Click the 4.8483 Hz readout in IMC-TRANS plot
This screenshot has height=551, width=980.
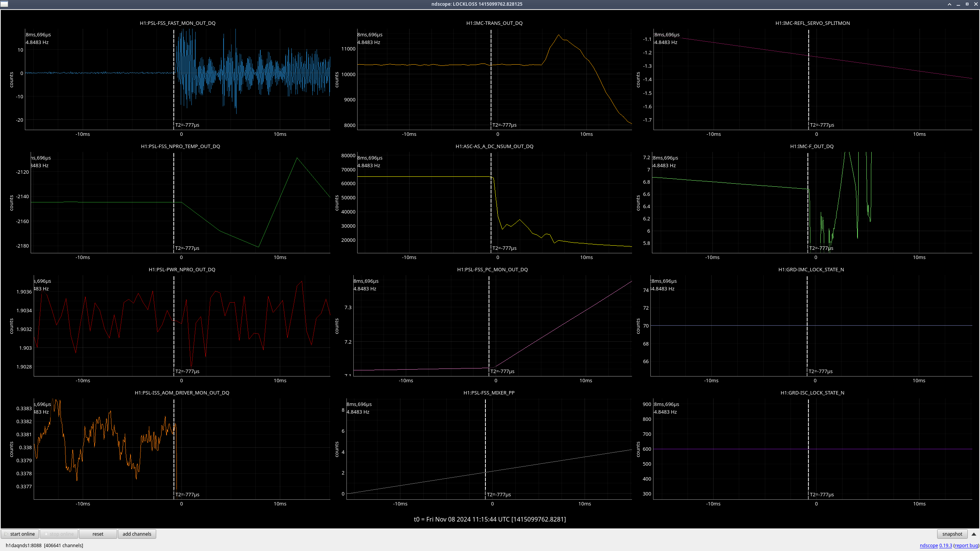[369, 42]
